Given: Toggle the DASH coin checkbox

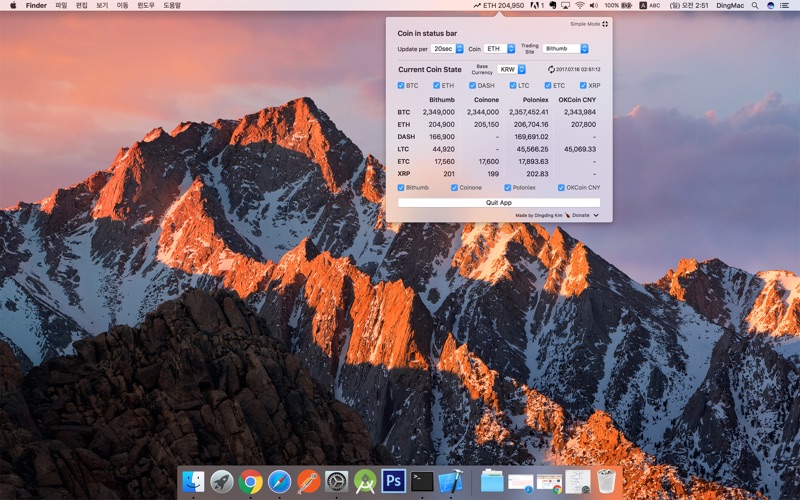Looking at the screenshot, I should coord(472,86).
